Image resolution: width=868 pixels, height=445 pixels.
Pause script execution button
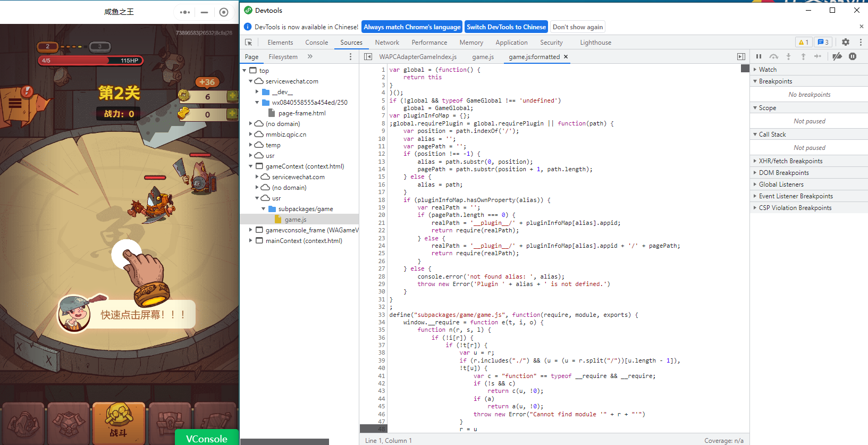coord(759,56)
